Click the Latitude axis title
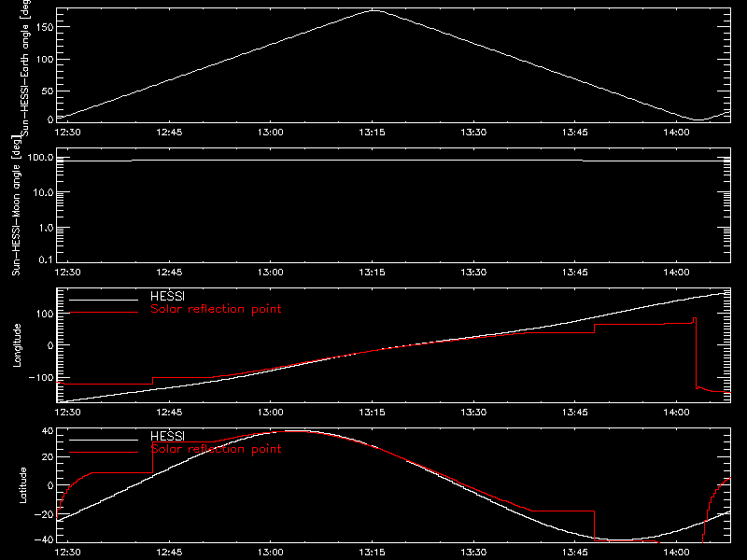Image resolution: width=747 pixels, height=560 pixels. click(22, 485)
